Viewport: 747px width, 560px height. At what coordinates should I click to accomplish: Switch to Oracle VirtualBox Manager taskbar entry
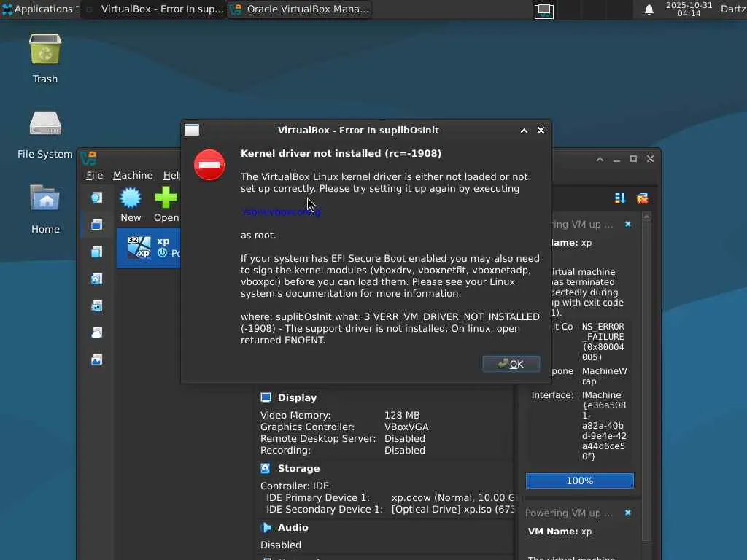[x=300, y=9]
